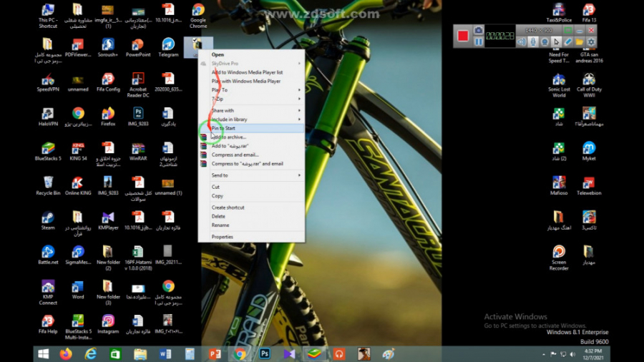Viewport: 644px width, 362px height.
Task: Toggle microphone recording in recorder
Action: point(533,42)
